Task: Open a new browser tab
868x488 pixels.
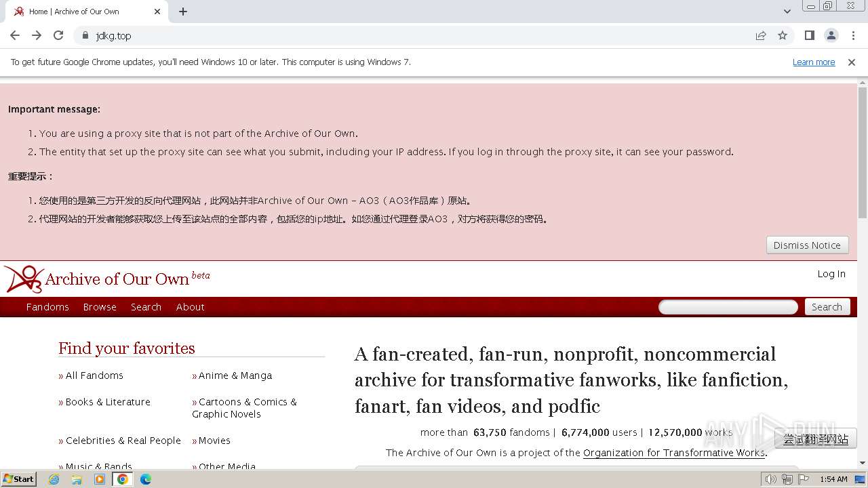Action: (x=183, y=12)
